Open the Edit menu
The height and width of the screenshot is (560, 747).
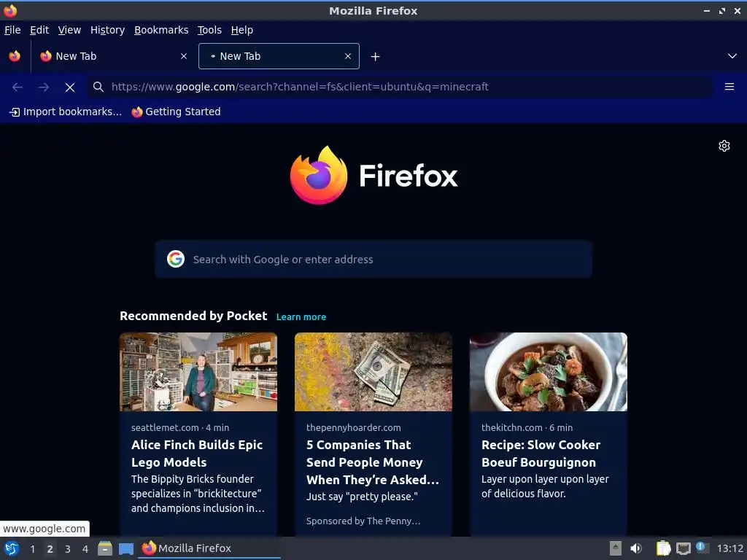coord(39,30)
